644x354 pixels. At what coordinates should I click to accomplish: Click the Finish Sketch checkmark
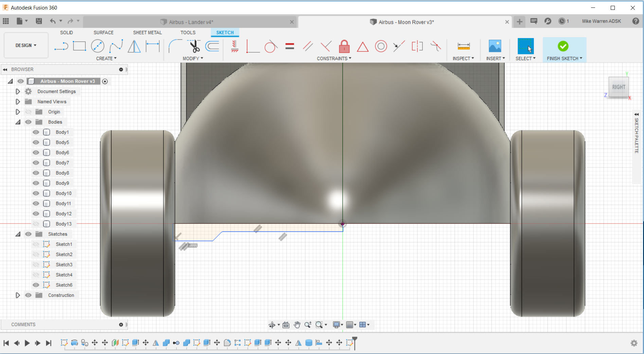[563, 46]
